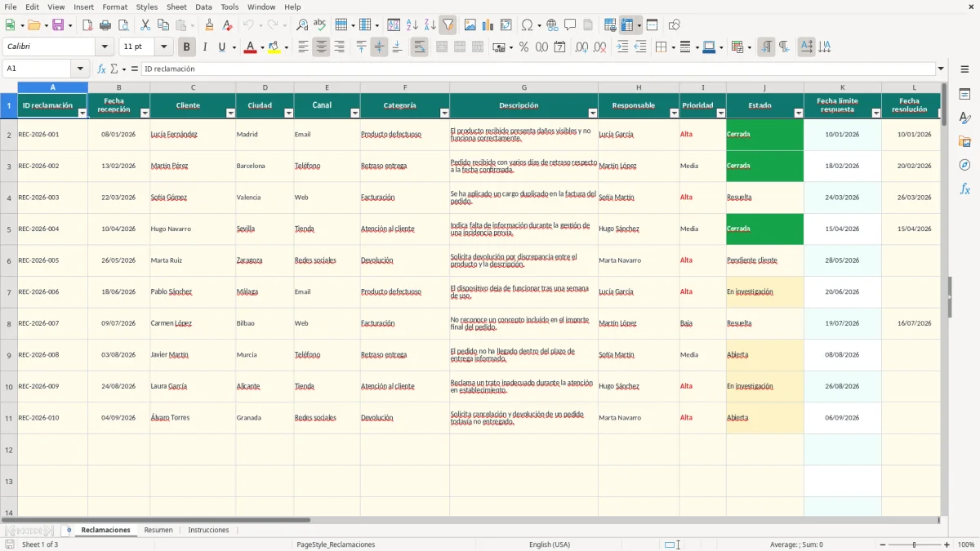Toggle the AutoFilter funnel button
This screenshot has width=980, height=551.
448,25
